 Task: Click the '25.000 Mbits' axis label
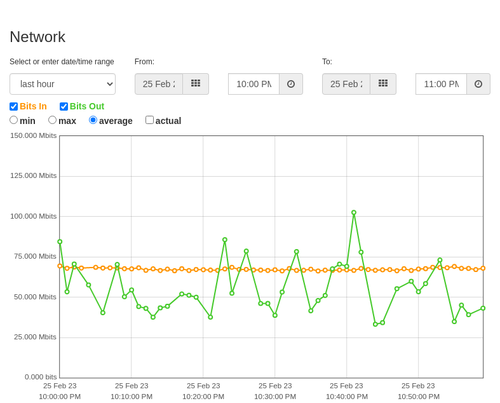(x=35, y=337)
